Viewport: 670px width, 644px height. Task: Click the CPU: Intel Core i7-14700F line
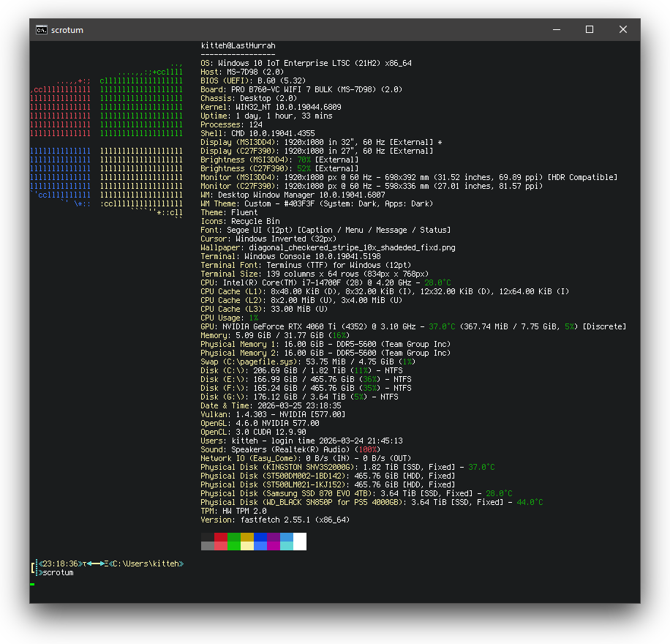point(325,282)
